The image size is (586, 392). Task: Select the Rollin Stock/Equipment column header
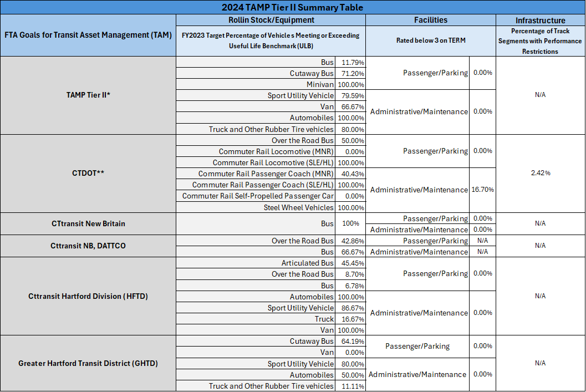coord(271,20)
